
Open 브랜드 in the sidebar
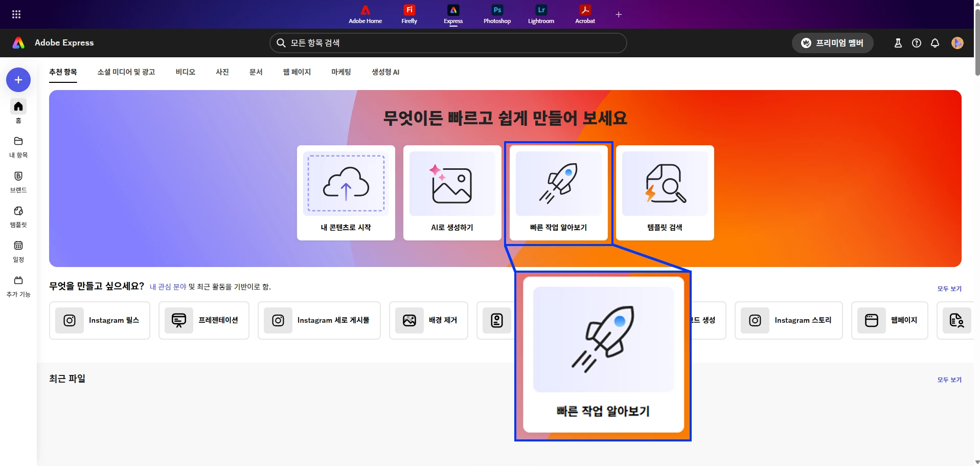(18, 182)
